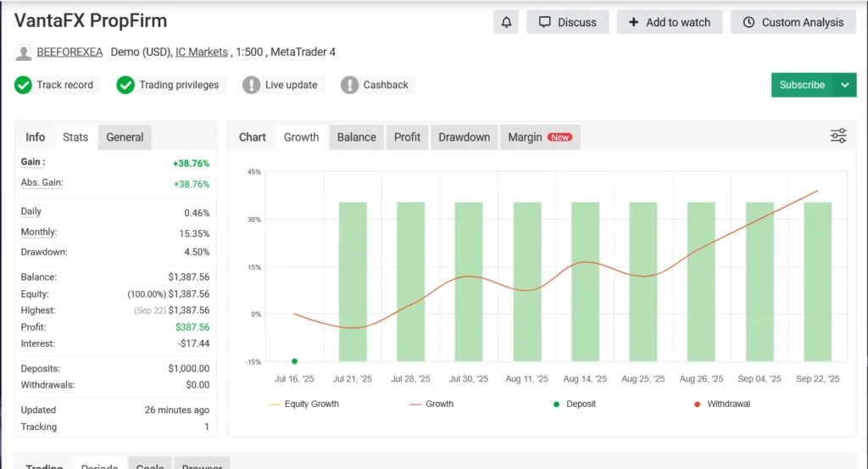
Task: Toggle the Equity Growth legend series
Action: (x=303, y=404)
